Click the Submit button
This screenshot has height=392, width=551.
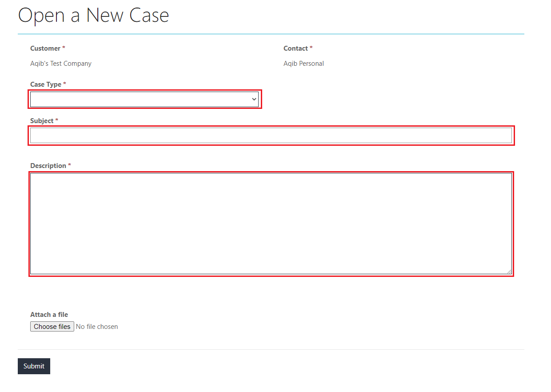[34, 366]
